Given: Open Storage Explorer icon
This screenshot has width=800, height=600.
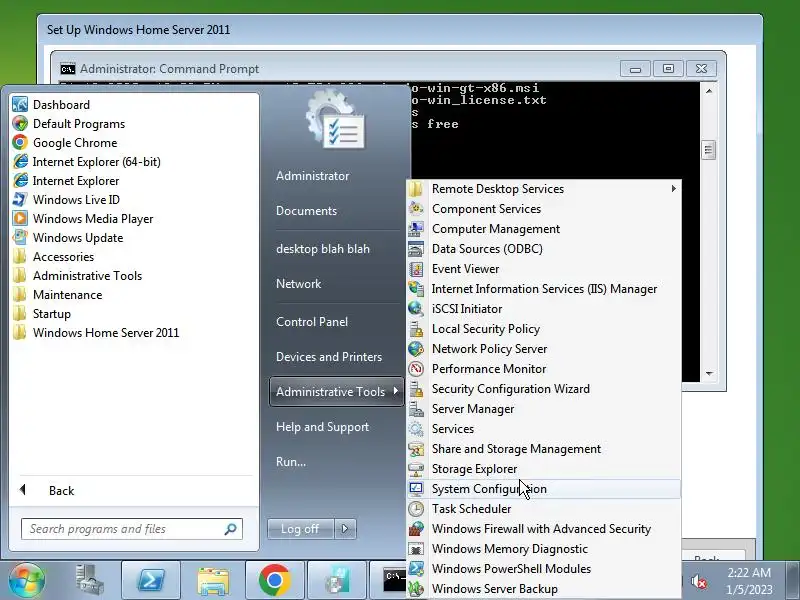Looking at the screenshot, I should pyautogui.click(x=416, y=468).
